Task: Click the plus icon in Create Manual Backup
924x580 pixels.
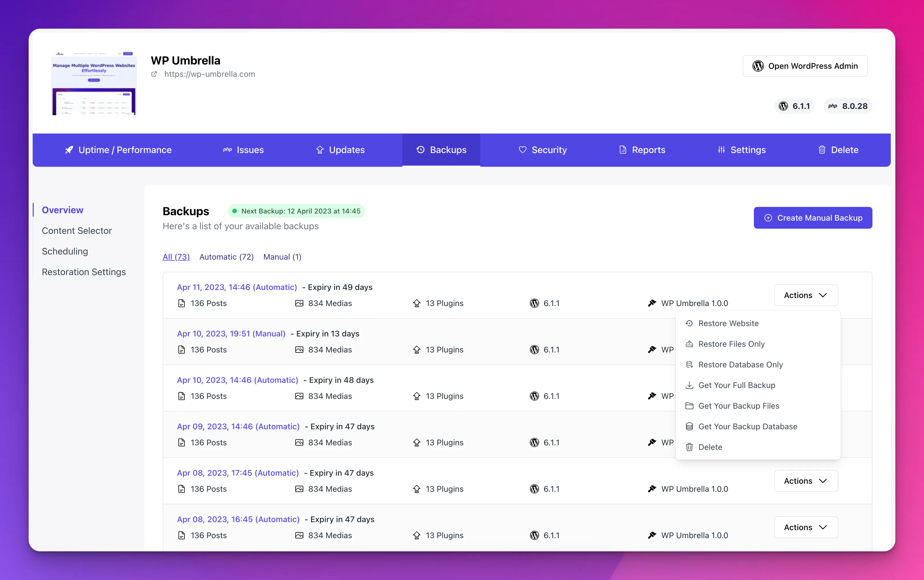Action: [x=768, y=218]
